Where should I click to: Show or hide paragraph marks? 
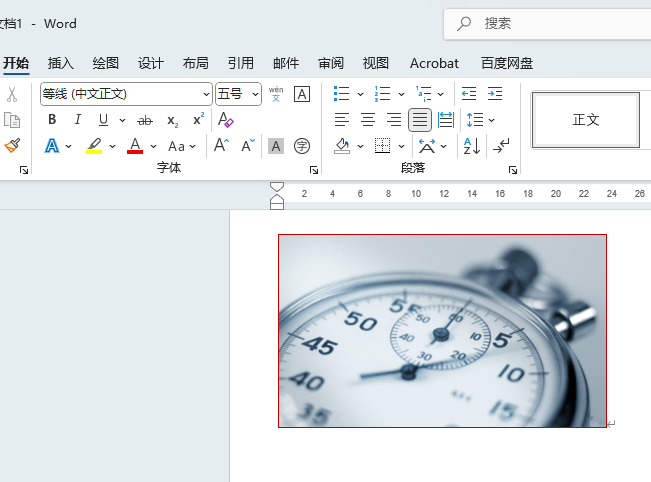tap(501, 146)
